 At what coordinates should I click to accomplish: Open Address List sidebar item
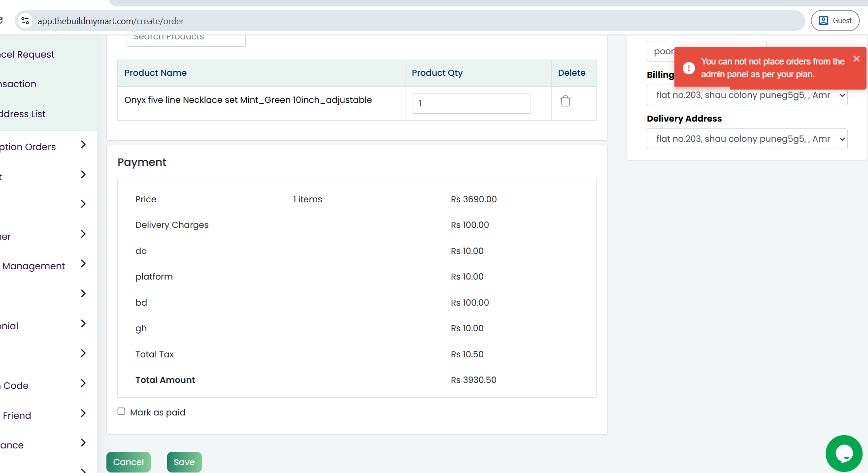pos(23,114)
